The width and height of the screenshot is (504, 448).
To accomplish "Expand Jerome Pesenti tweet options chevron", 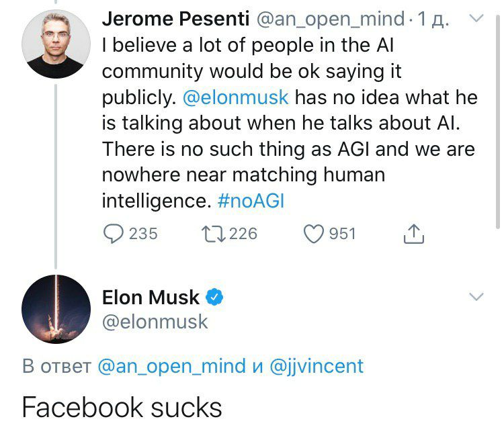I will click(x=476, y=18).
